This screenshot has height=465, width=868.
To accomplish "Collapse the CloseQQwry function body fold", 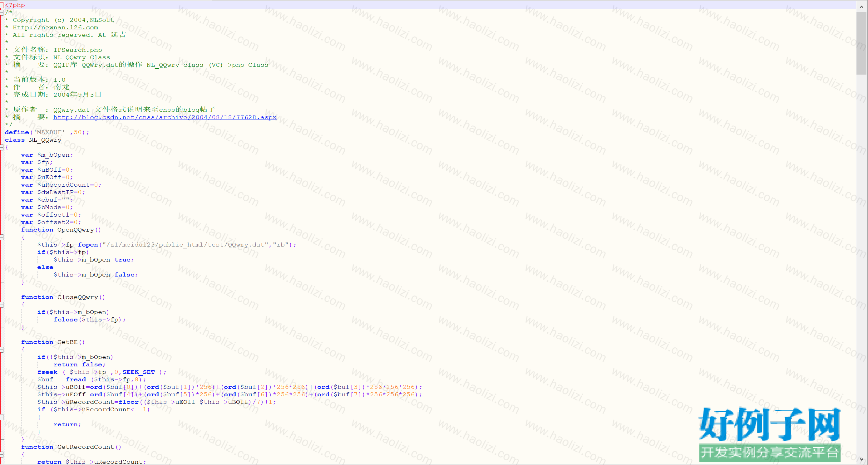I will (x=1, y=304).
